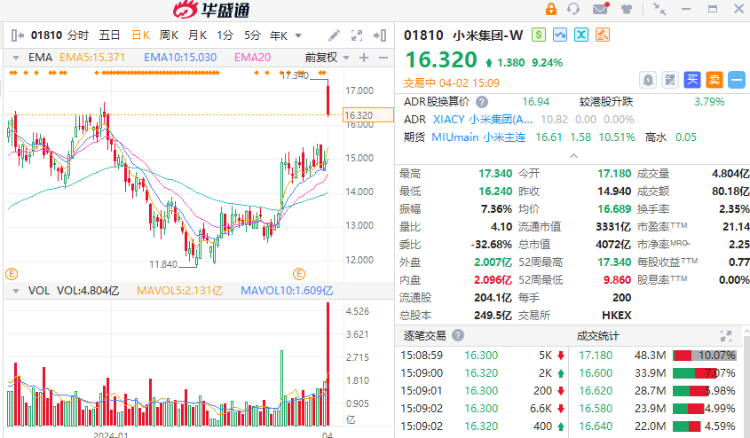Click the 交易所 HKEX value

[x=617, y=315]
